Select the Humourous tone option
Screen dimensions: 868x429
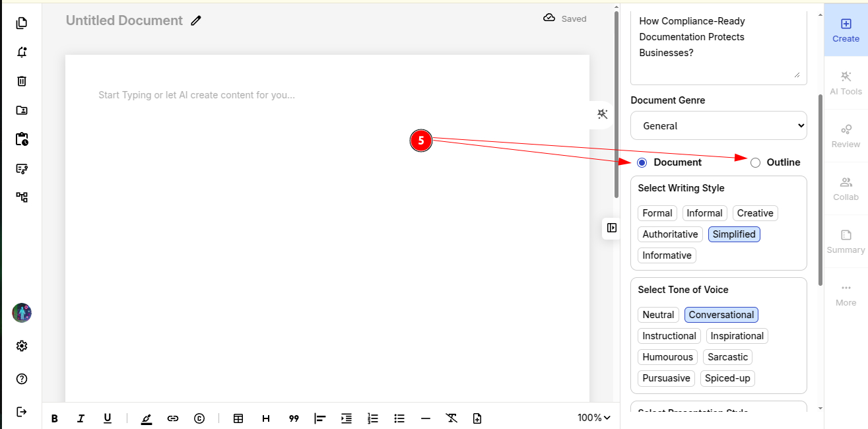tap(667, 357)
